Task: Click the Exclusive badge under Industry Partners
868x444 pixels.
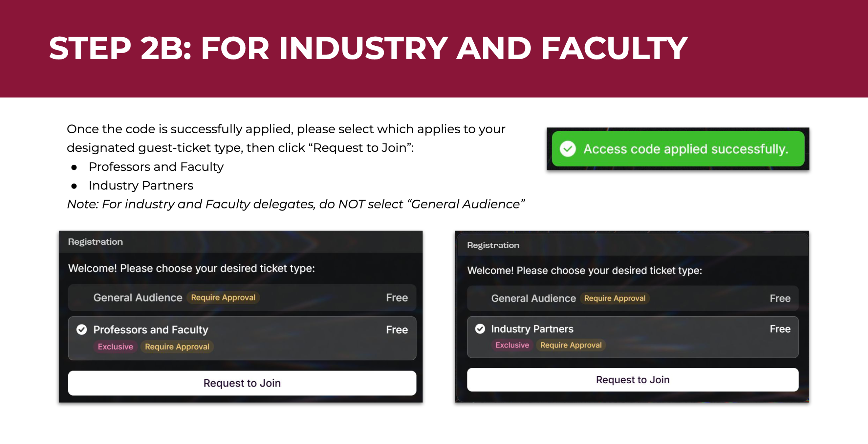Action: tap(512, 345)
